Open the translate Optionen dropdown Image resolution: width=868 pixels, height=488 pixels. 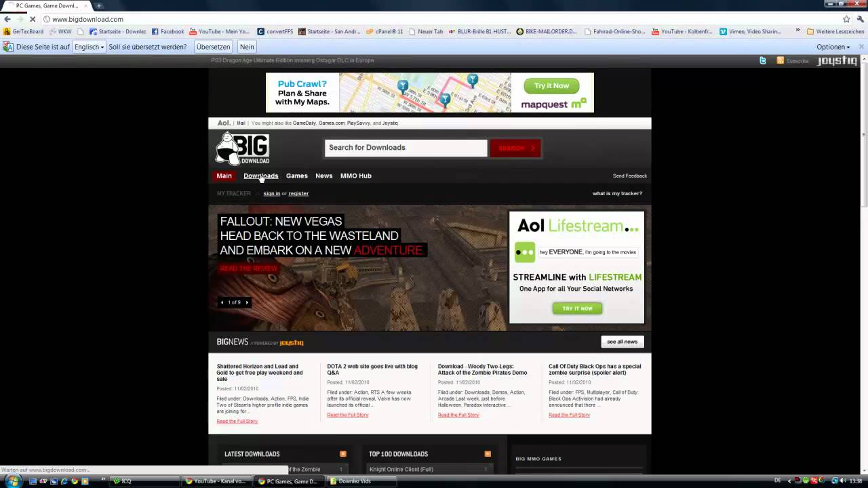coord(833,47)
